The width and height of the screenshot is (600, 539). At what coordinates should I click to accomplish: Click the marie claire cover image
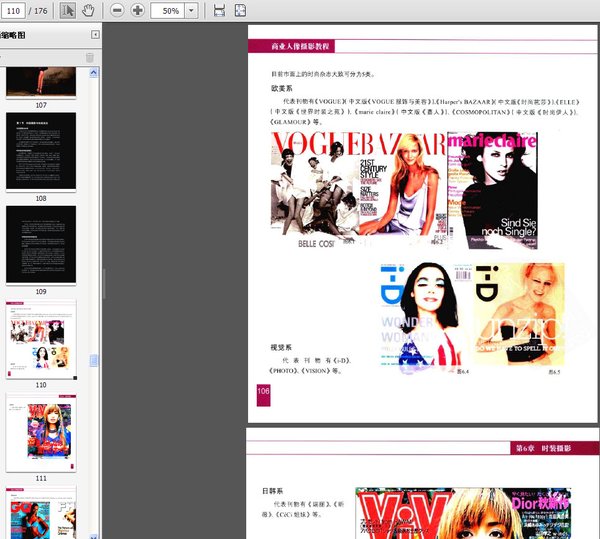click(492, 190)
